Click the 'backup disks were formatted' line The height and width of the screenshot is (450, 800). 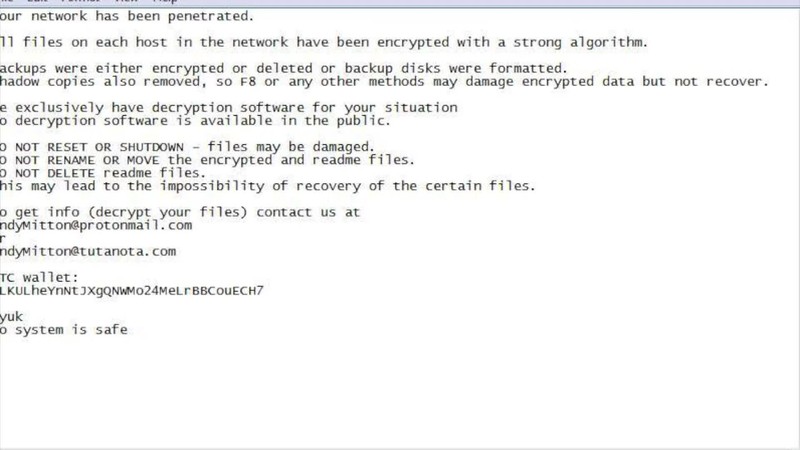pos(284,68)
